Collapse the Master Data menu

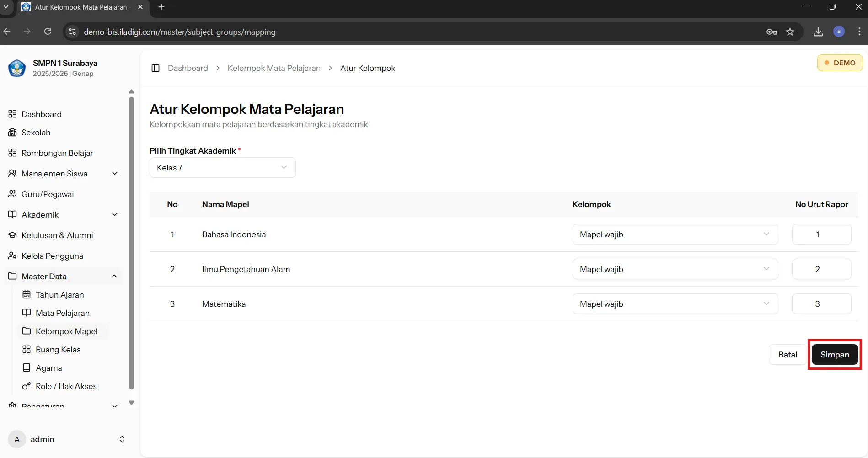click(63, 277)
